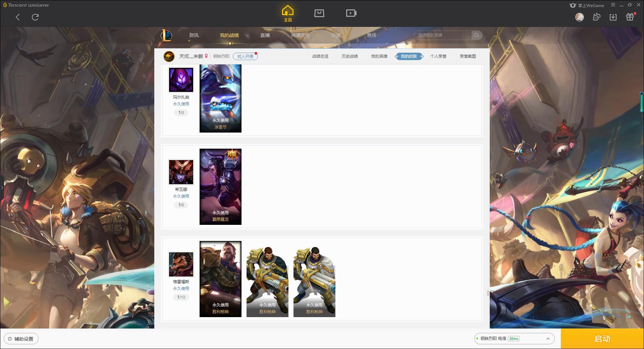
Task: Click 永久使用 under 格雷福斯
Action: point(181,289)
